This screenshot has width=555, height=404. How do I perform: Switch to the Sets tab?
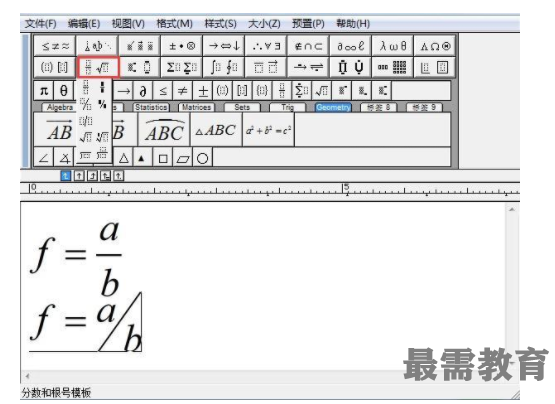[242, 107]
